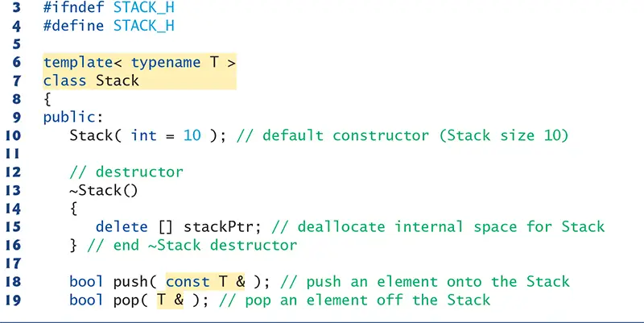Click the delete keyword on line 15

tap(122, 226)
